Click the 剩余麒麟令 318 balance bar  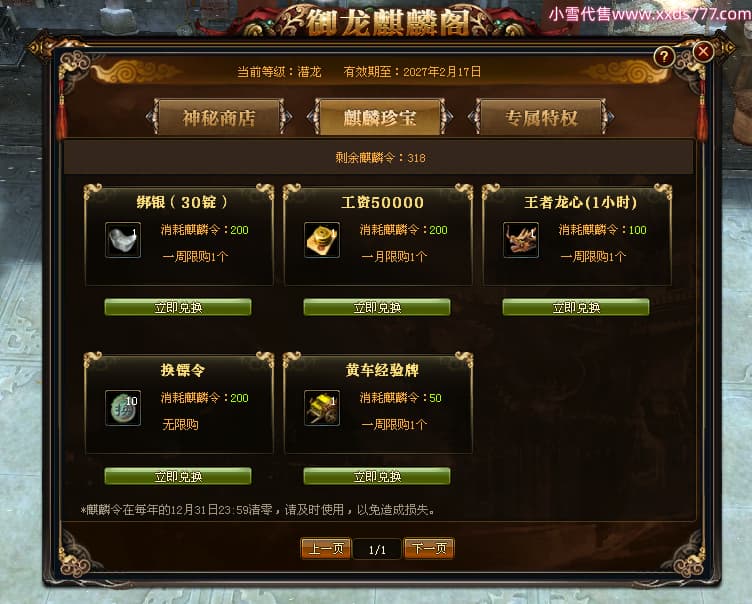point(379,157)
